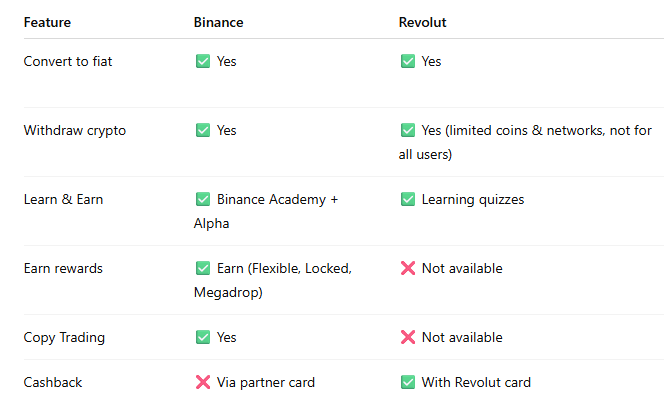665x418 pixels.
Task: Select the Convert to fiat row label
Action: [68, 62]
